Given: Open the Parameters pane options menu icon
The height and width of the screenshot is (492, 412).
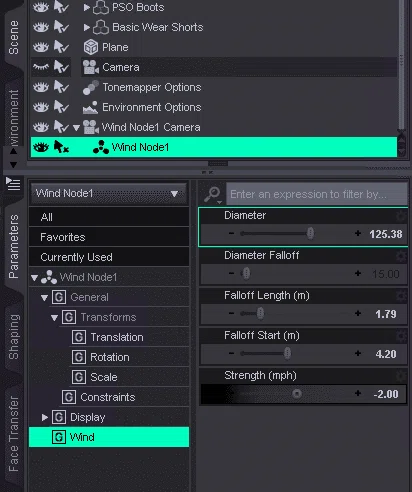Looking at the screenshot, I should point(14,184).
